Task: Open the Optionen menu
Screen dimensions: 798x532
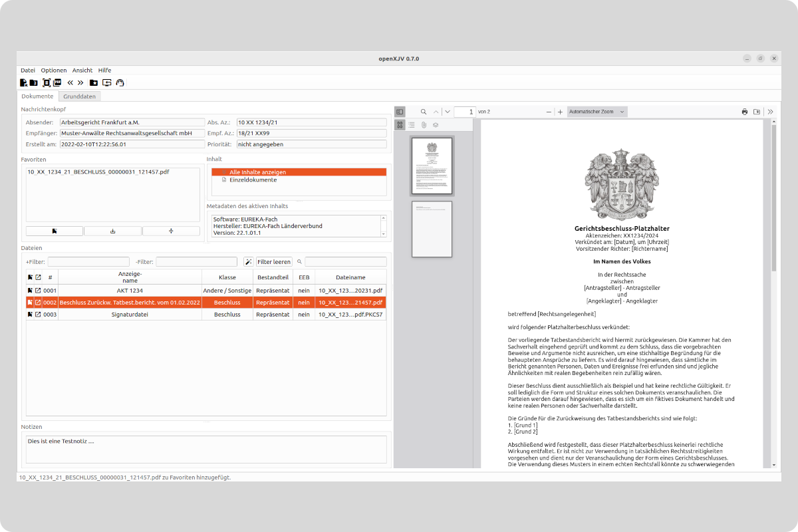Action: coord(53,70)
